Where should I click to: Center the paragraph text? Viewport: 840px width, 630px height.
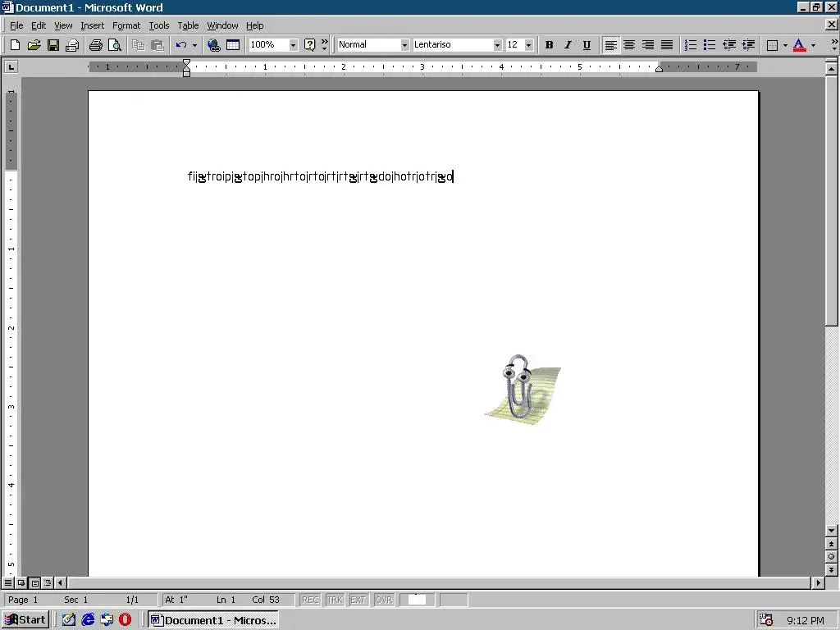pos(629,45)
